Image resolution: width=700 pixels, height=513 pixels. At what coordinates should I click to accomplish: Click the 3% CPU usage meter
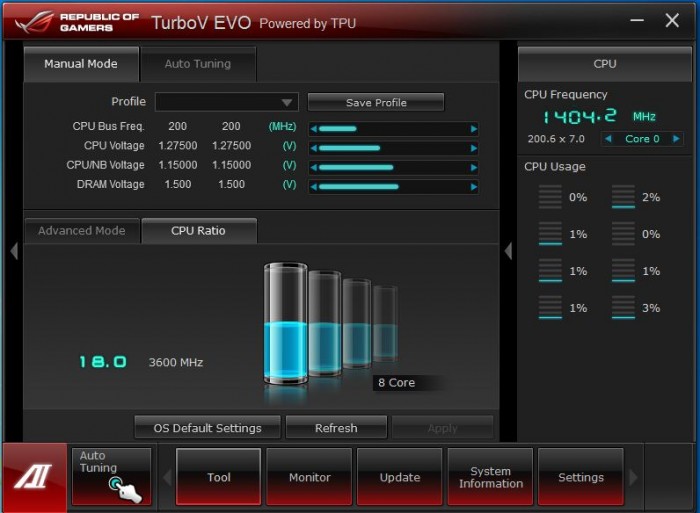623,308
